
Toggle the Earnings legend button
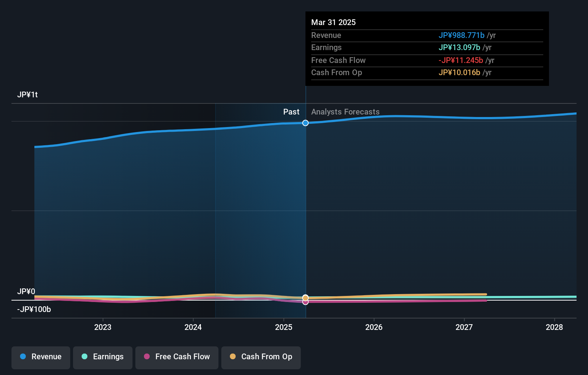click(103, 357)
